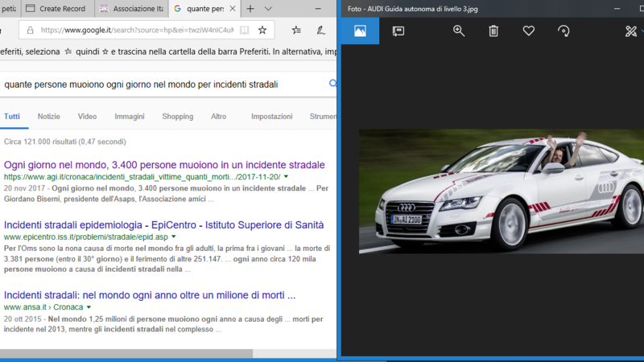Click the Edge address bar URL
The image size is (644, 362).
[137, 30]
